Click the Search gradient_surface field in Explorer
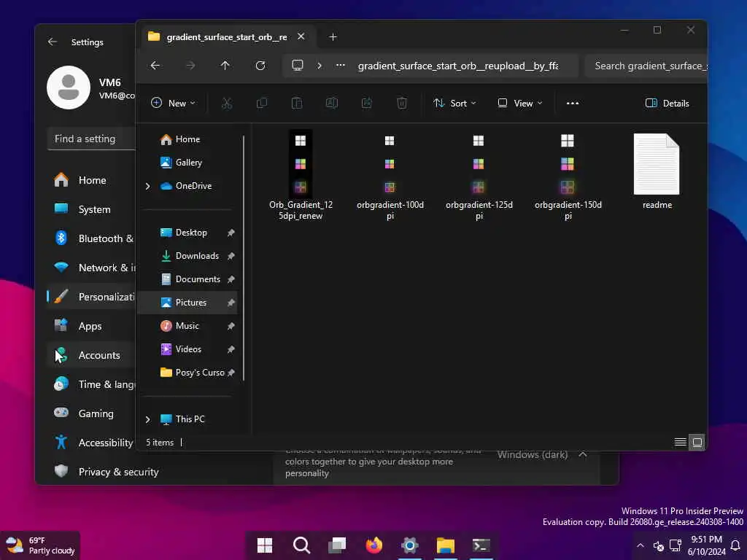This screenshot has height=560, width=747. 646,66
